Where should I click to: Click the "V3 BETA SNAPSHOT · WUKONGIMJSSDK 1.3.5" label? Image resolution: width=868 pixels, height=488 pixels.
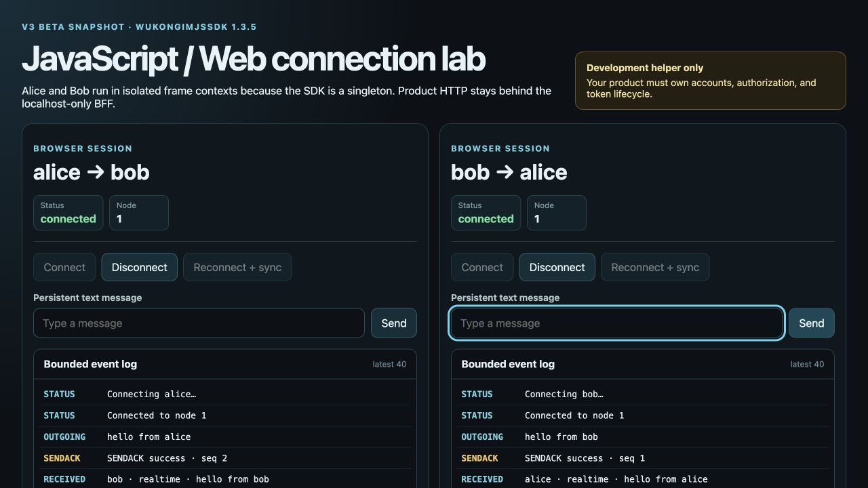pos(139,27)
